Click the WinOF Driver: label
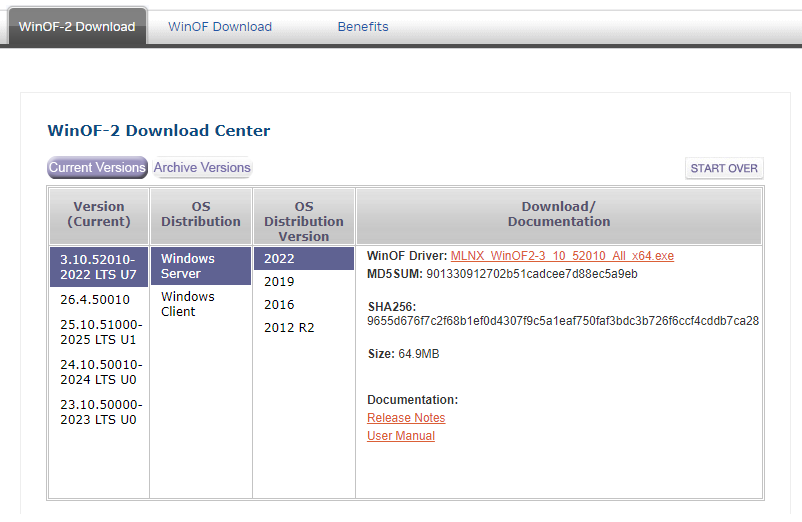This screenshot has height=522, width=802. point(407,256)
